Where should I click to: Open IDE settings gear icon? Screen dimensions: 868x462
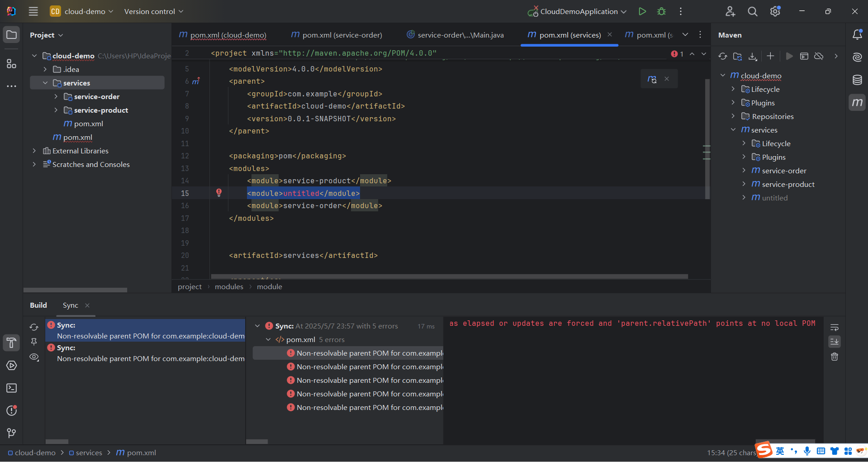775,11
